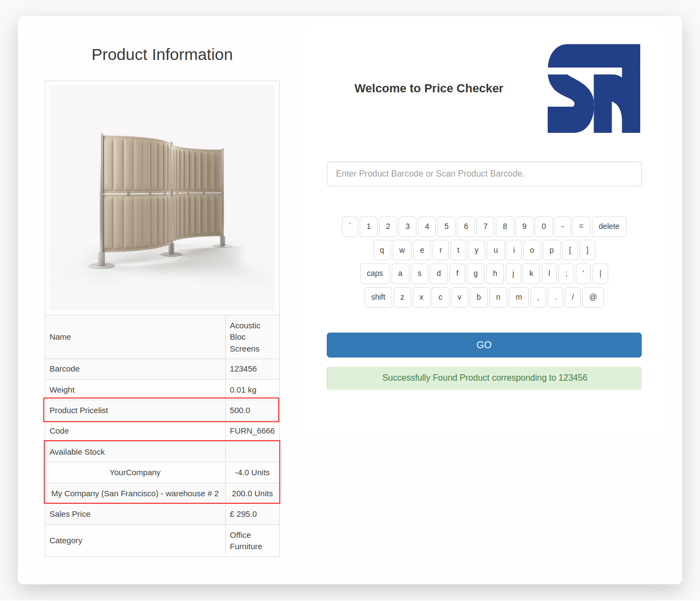Tap the left bracket key
This screenshot has width=700, height=601.
[570, 251]
